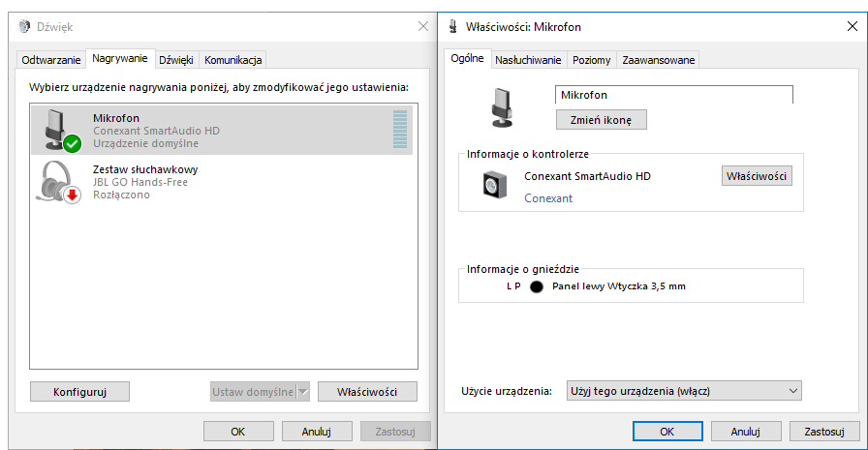The height and width of the screenshot is (450, 868).
Task: Follow the Conexant link
Action: click(x=548, y=198)
